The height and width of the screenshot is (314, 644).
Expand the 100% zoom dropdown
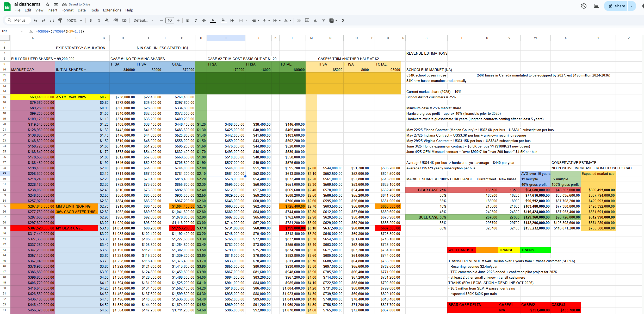(x=74, y=21)
